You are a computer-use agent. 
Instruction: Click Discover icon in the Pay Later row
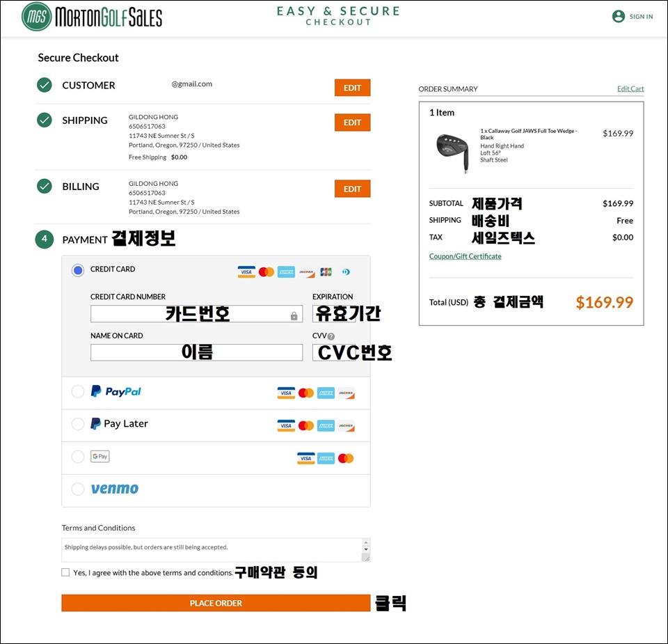point(346,425)
